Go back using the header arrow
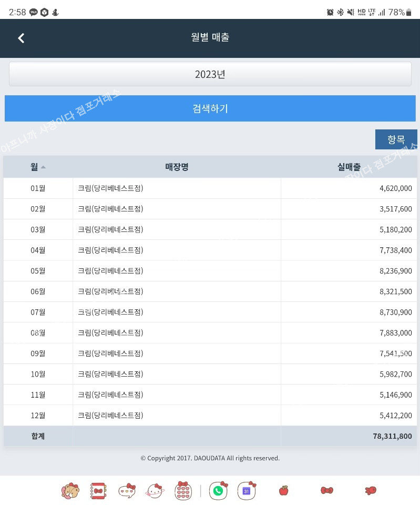Image resolution: width=420 pixels, height=505 pixels. click(21, 38)
